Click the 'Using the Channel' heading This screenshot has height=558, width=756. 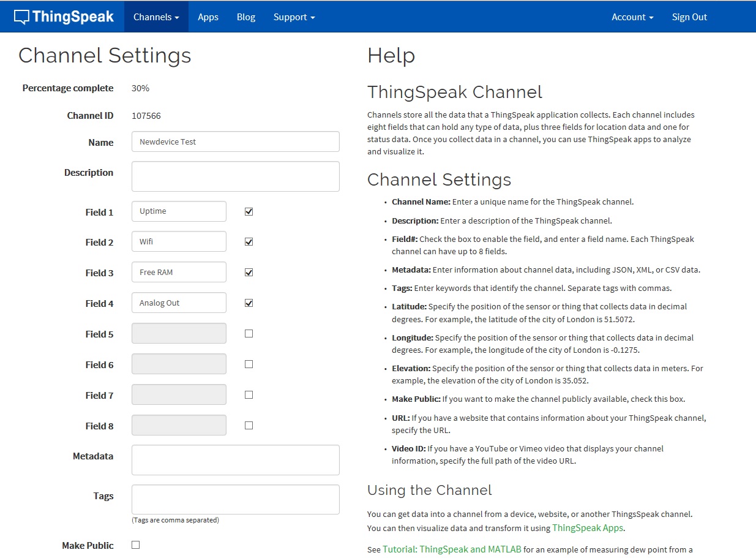click(x=430, y=490)
